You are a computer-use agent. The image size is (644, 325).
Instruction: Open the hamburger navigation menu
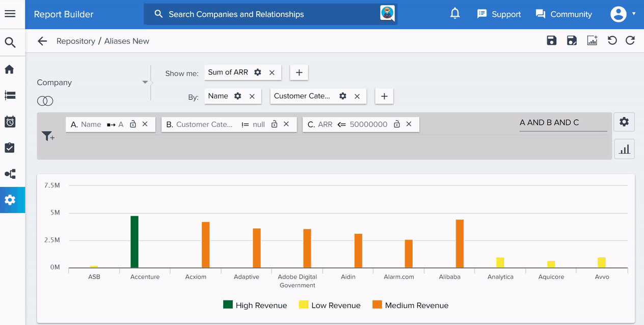pyautogui.click(x=10, y=14)
